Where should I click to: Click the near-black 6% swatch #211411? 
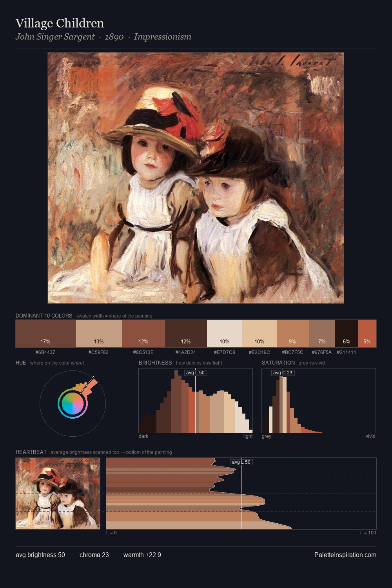click(x=347, y=334)
